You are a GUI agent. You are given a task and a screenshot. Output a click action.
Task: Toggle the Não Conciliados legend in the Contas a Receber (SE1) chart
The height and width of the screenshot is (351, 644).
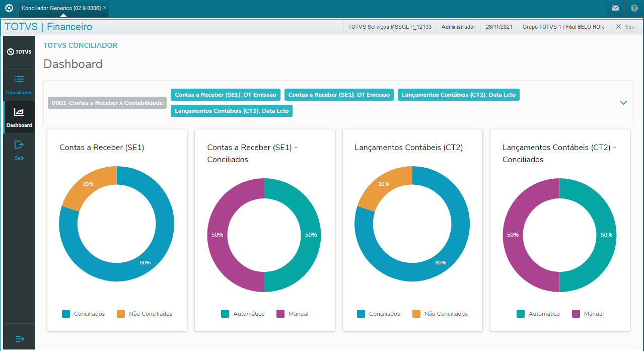pyautogui.click(x=145, y=314)
